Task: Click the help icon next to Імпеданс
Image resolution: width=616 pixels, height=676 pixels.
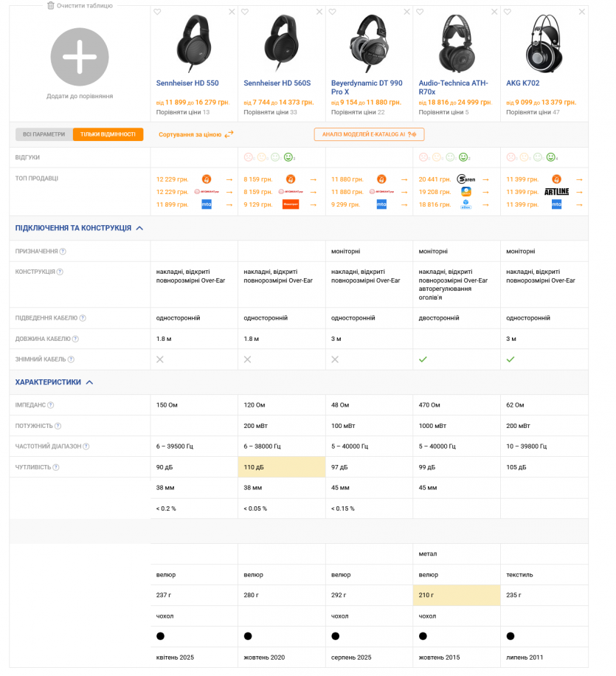Action: coord(51,405)
